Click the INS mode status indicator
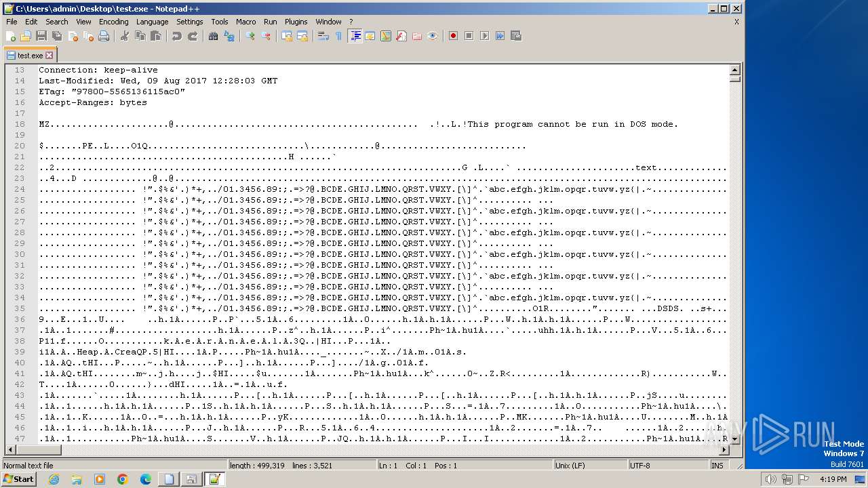868x488 pixels. coord(717,466)
